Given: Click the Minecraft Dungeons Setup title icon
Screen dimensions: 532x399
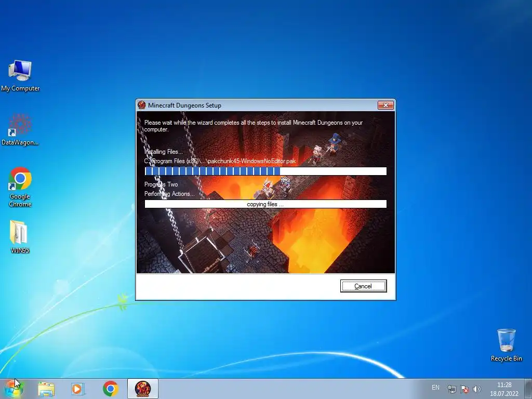Looking at the screenshot, I should click(142, 105).
